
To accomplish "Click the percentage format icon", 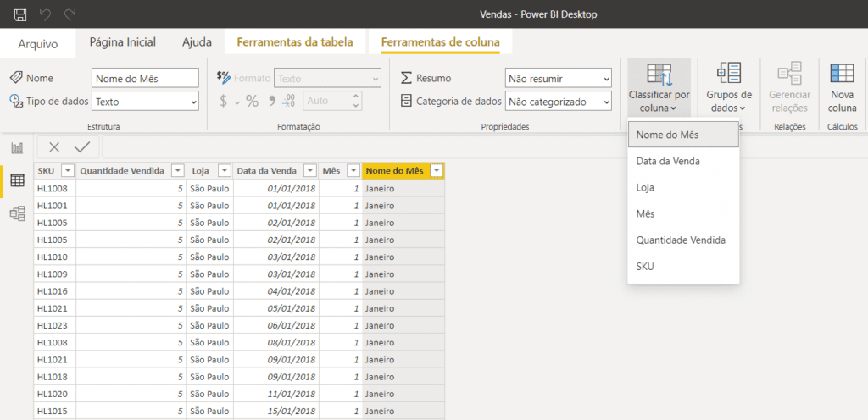I will point(252,101).
